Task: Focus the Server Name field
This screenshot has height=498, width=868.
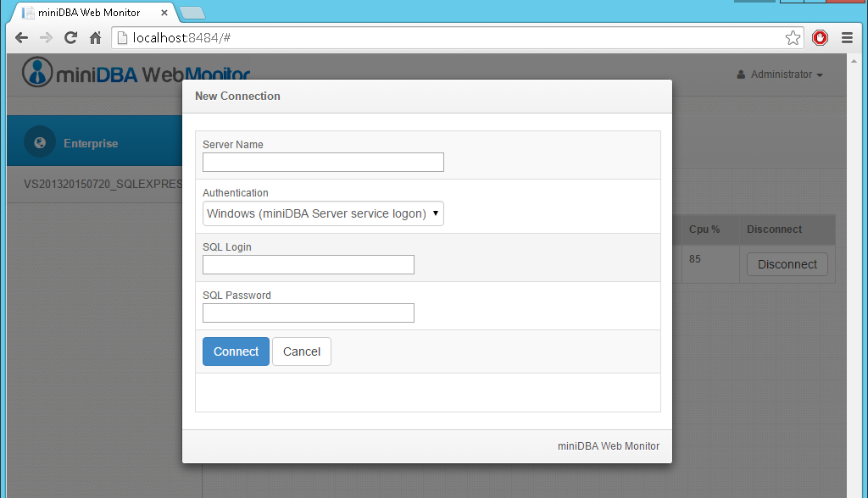Action: coord(323,162)
